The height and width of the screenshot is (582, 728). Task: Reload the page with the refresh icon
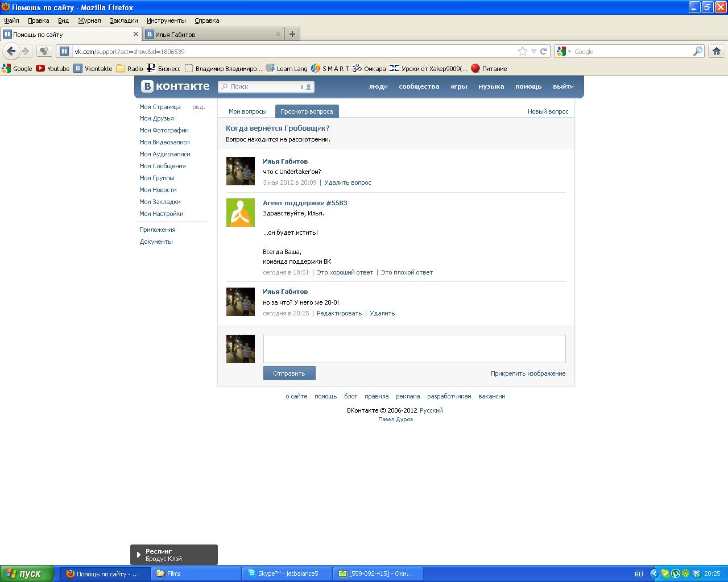click(544, 51)
